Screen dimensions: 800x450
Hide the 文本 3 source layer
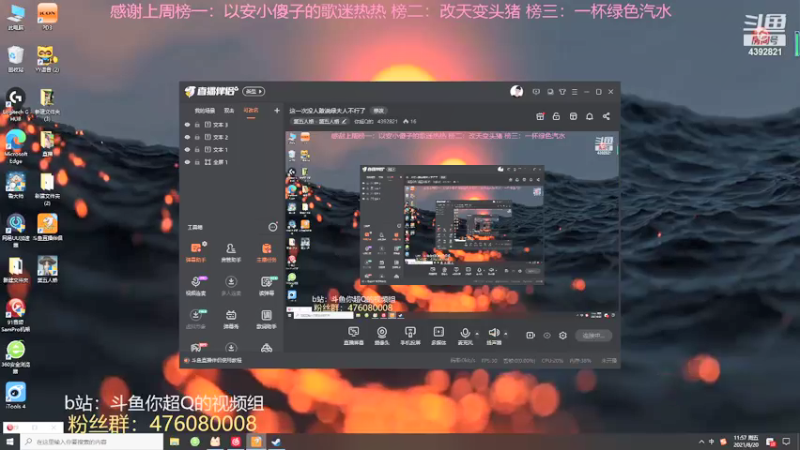tap(187, 124)
